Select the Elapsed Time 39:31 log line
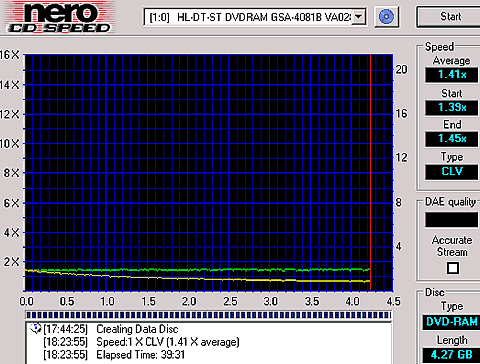 114,354
